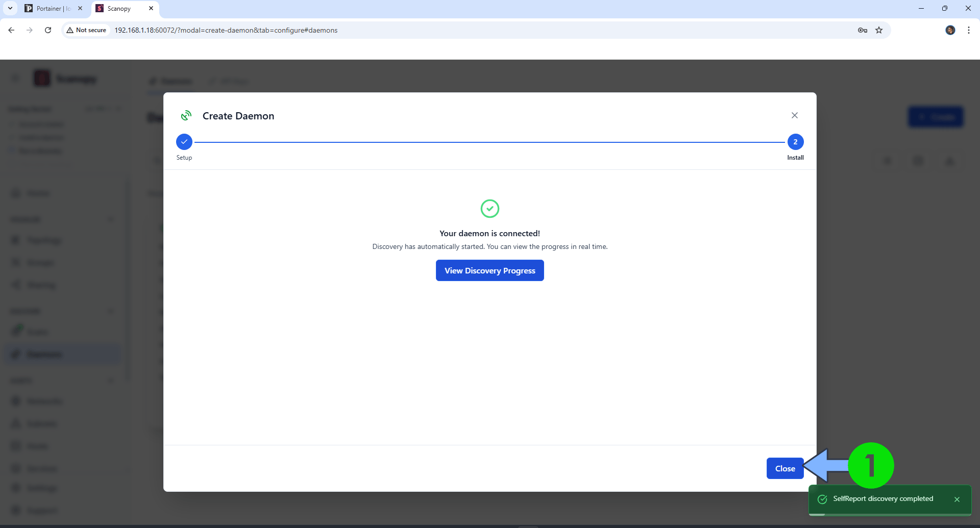Viewport: 980px width, 528px height.
Task: Click the daemon icon beside Create Daemon title
Action: click(x=187, y=115)
